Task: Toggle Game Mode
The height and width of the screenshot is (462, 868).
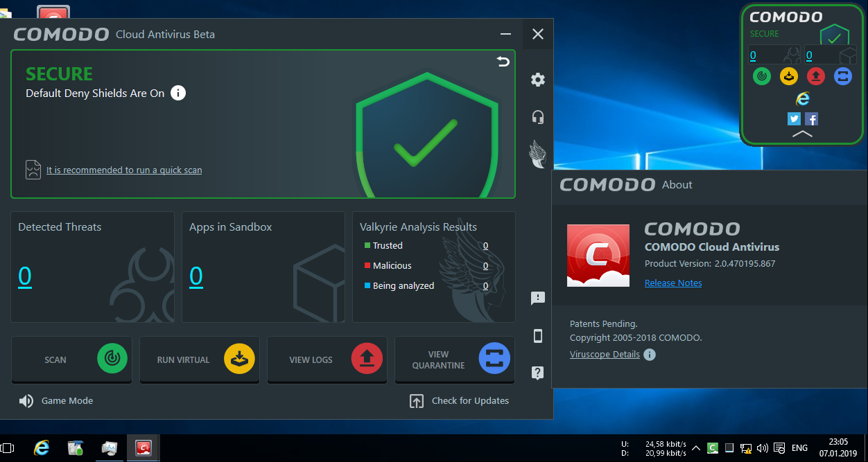Action: point(56,401)
